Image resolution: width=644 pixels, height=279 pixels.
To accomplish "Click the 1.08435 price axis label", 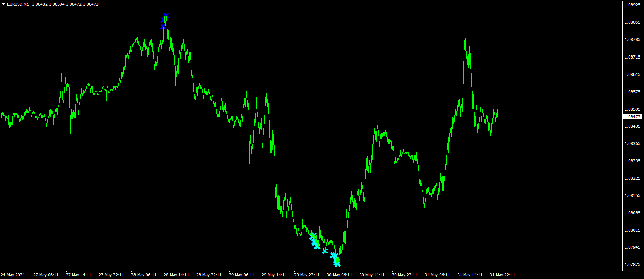I will click(632, 126).
